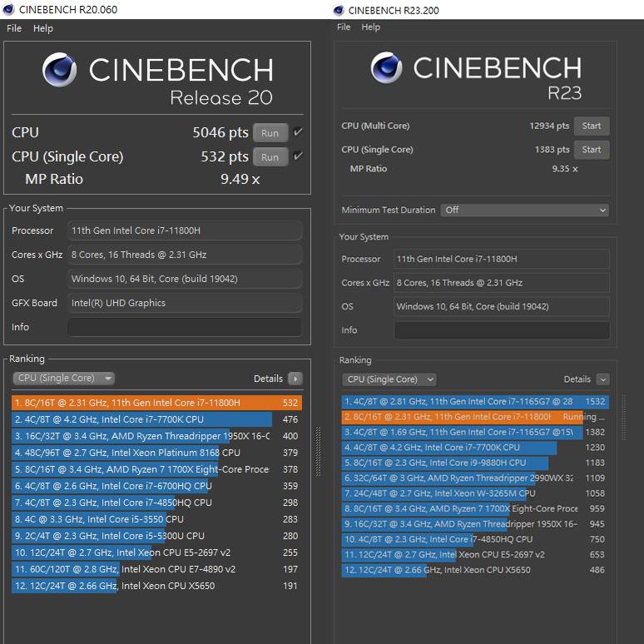Select R23 rank 12 Xeon X5650 row
This screenshot has width=644, height=644.
tap(475, 570)
